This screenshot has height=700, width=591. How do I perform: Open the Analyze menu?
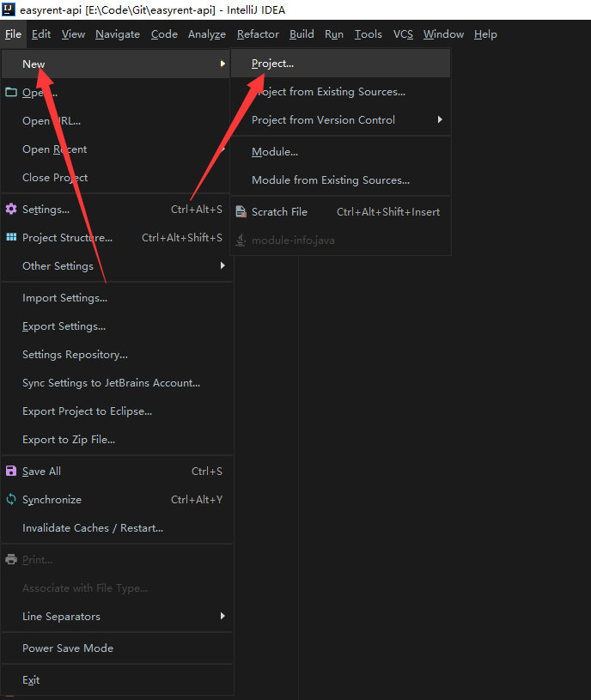[x=207, y=34]
